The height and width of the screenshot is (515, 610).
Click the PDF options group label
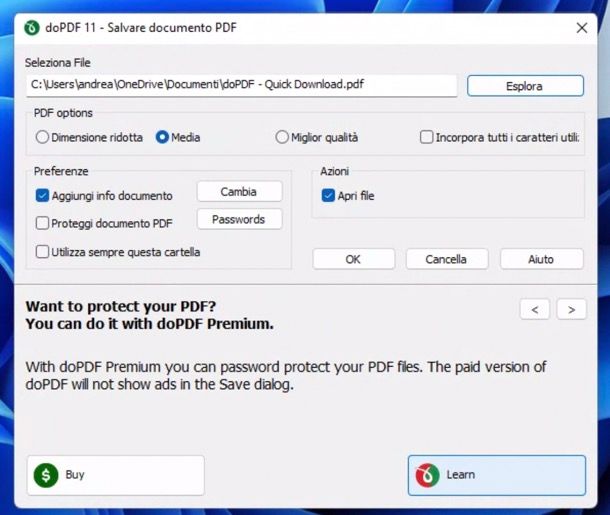click(63, 113)
